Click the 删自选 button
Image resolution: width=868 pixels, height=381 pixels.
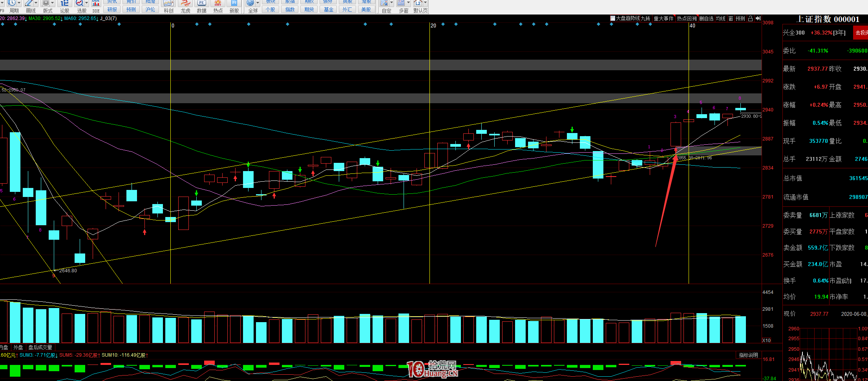click(706, 18)
